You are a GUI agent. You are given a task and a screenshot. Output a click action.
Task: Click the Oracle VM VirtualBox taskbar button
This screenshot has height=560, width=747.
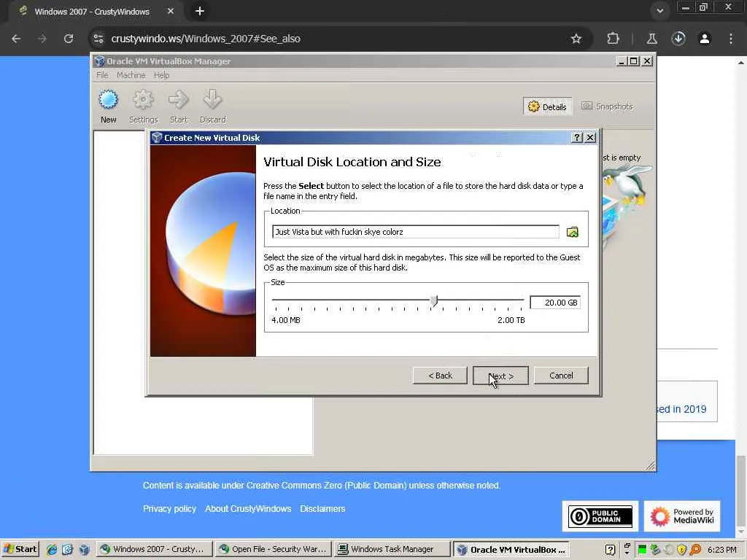click(x=511, y=550)
